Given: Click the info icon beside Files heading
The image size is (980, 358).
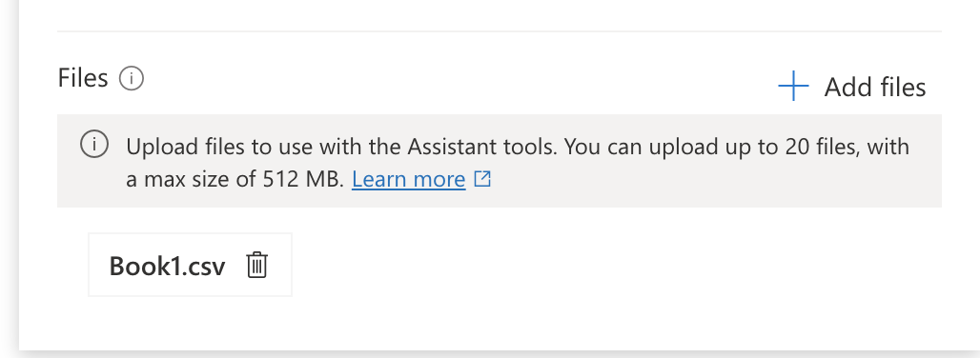Looking at the screenshot, I should (132, 79).
